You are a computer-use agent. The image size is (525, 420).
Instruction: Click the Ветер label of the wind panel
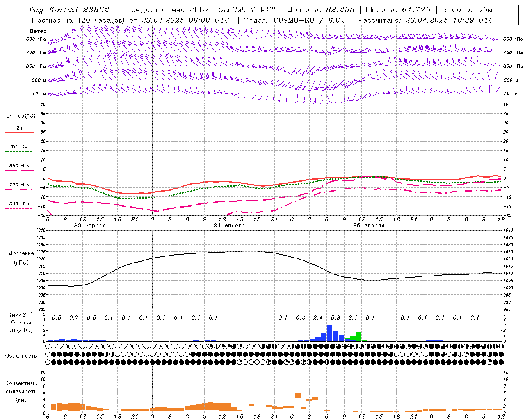pos(38,31)
